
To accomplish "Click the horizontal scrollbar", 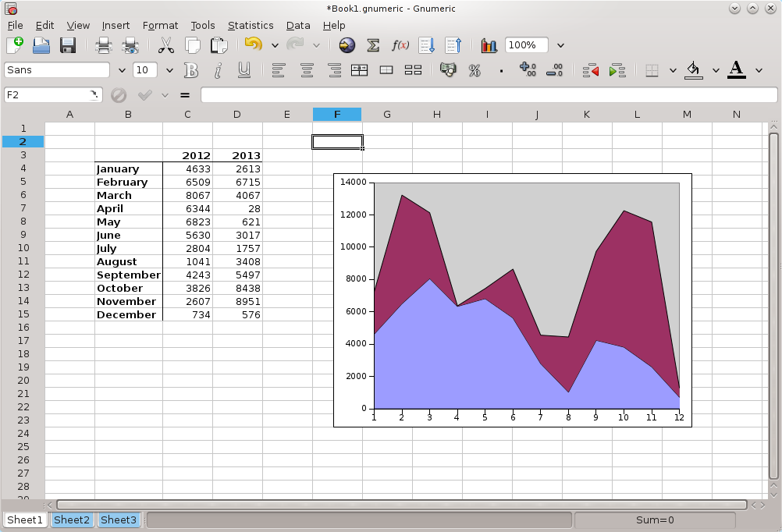I will point(401,505).
